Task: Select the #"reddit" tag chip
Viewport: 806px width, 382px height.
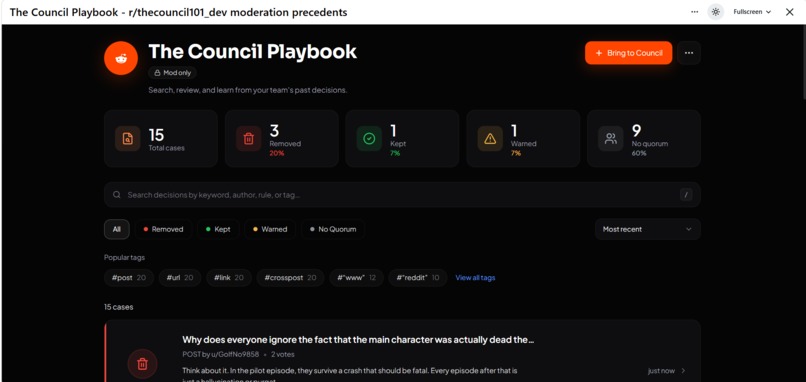Action: [417, 278]
